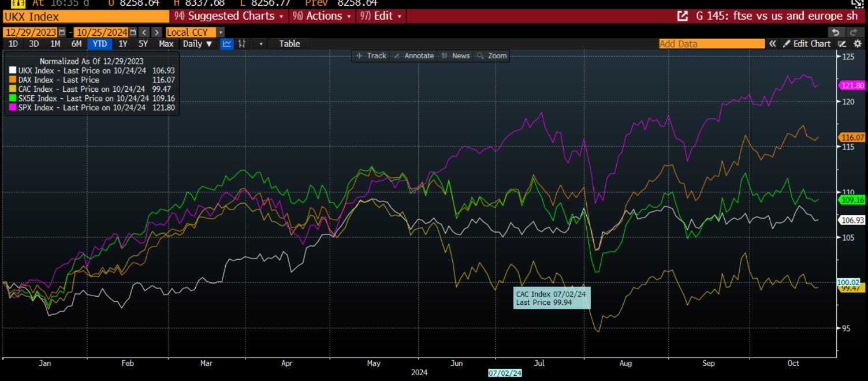
Task: Activate the Annotate tool
Action: (414, 56)
